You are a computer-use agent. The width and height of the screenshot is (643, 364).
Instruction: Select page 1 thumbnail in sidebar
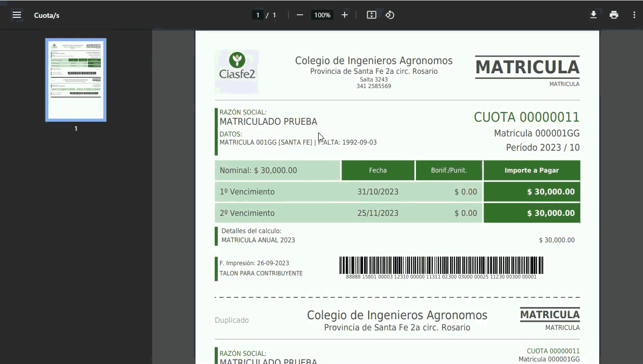[76, 80]
